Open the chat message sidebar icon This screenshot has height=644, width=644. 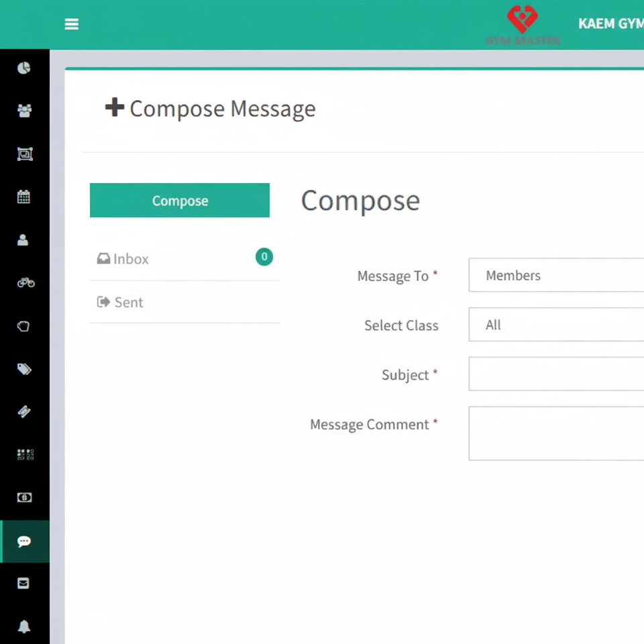point(24,541)
